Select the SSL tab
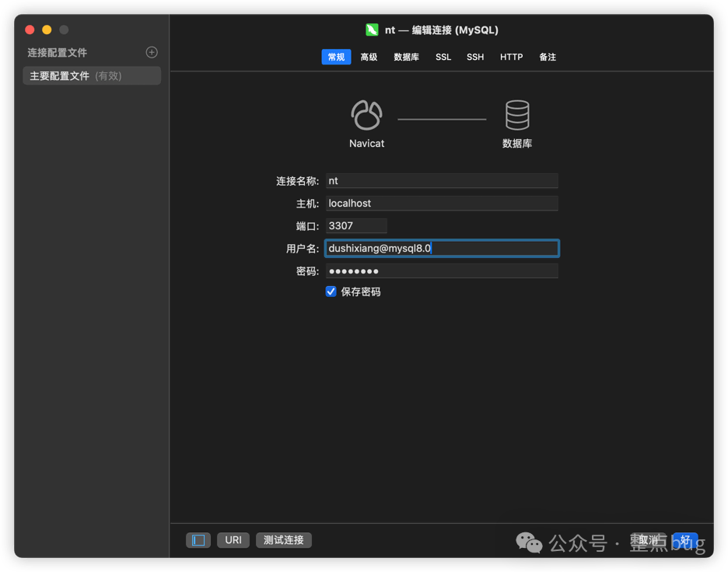Screen dimensions: 728x572 pos(443,57)
